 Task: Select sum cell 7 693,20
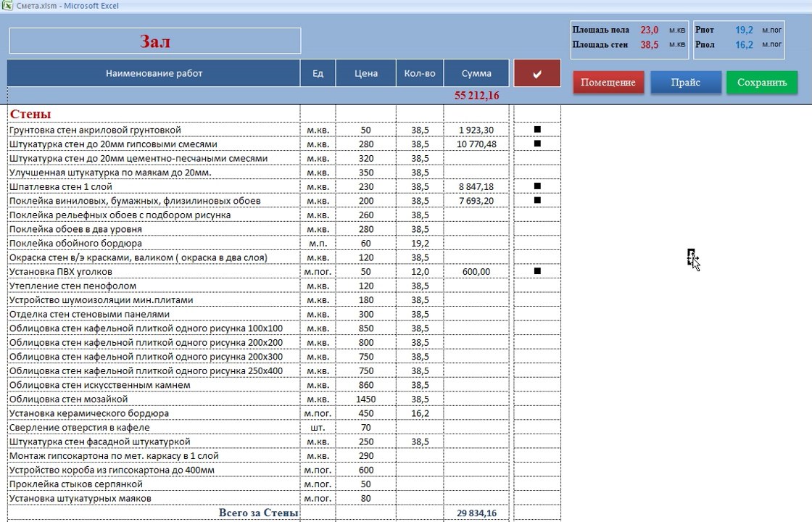(476, 200)
